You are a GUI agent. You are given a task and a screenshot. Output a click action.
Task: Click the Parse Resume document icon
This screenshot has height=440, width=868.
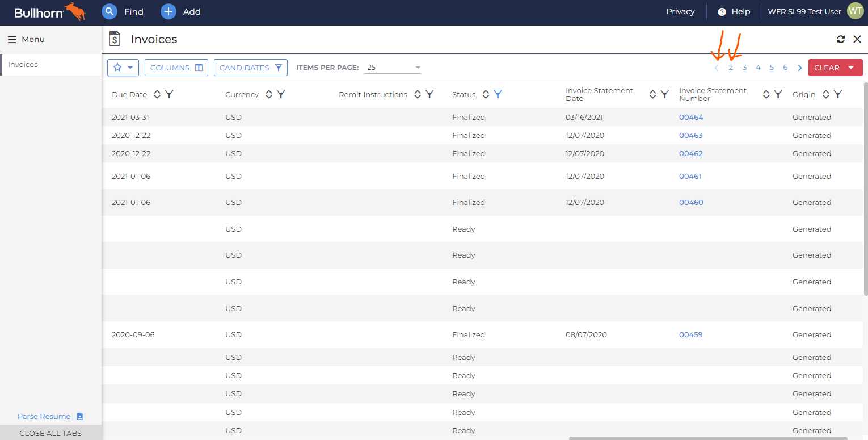coord(80,416)
